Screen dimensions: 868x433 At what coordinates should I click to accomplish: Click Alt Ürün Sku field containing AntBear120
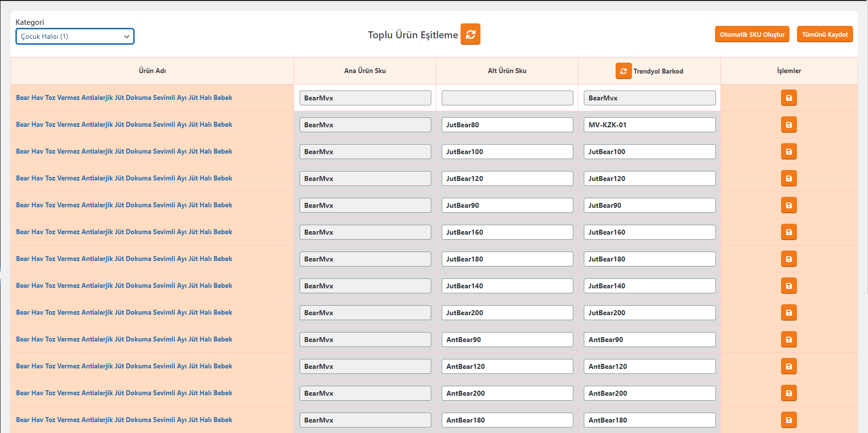(507, 366)
